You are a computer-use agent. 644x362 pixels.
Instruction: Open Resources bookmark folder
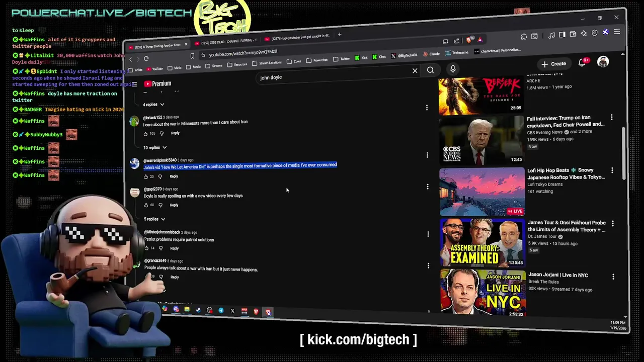coord(237,64)
